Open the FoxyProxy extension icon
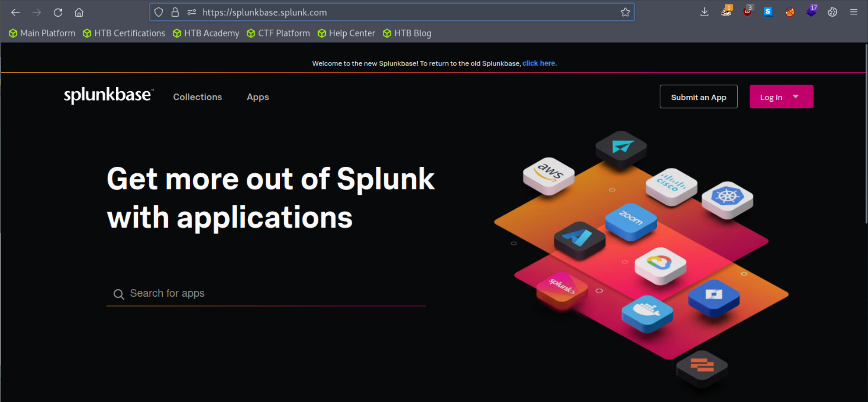This screenshot has height=402, width=868. coord(726,12)
